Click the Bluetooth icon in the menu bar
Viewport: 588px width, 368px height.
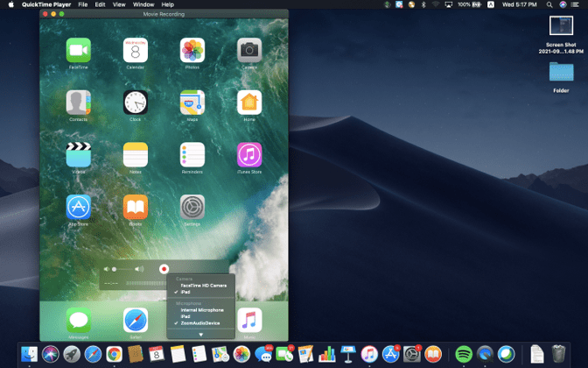click(x=423, y=4)
